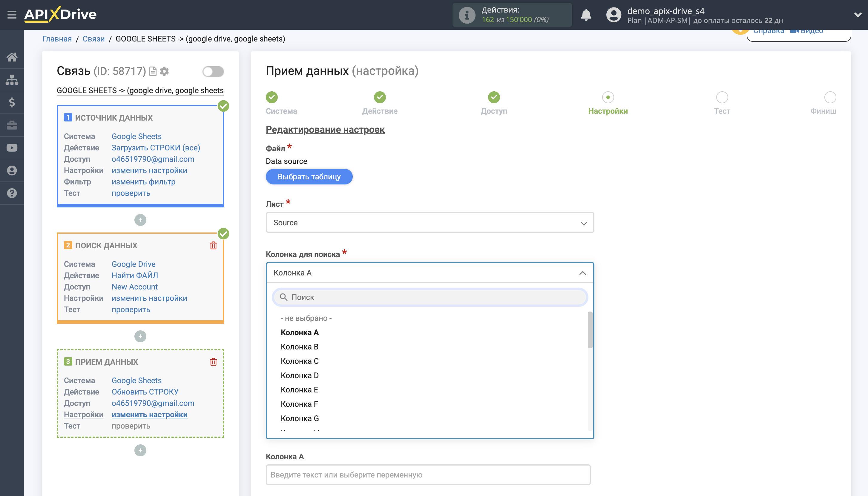
Task: Click Редактирование настроек heading
Action: coord(325,130)
